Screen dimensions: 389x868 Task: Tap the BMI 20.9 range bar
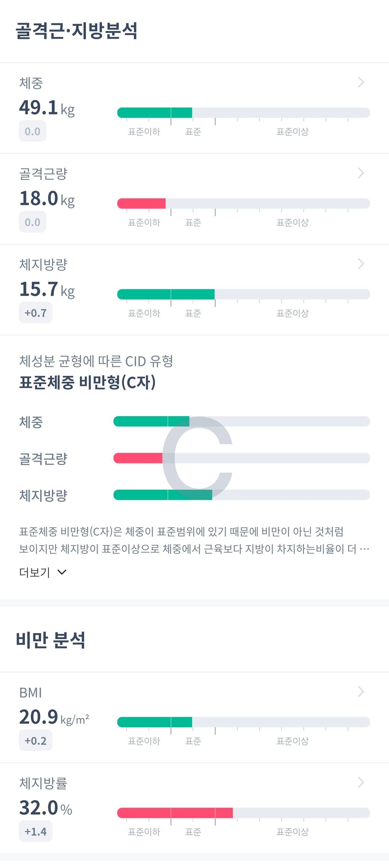[243, 722]
